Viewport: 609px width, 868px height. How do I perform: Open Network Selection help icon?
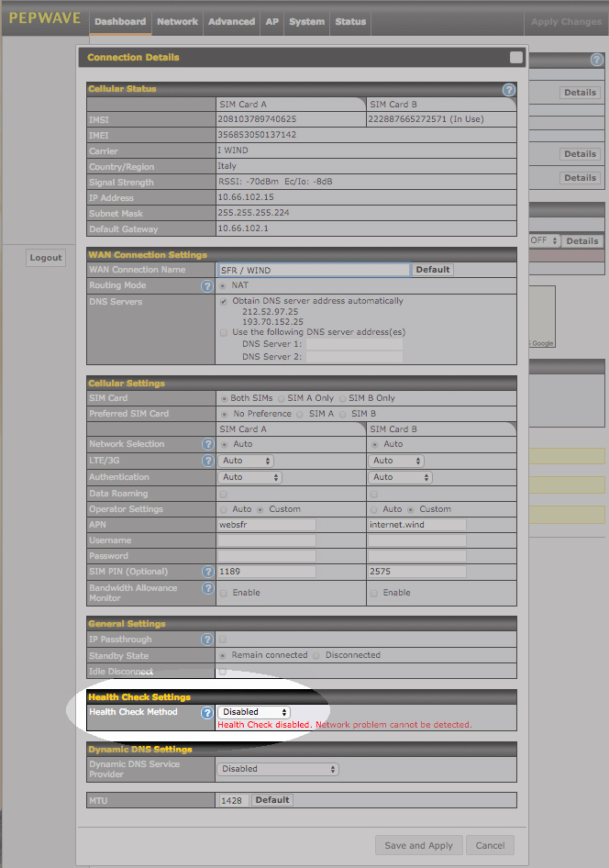[207, 444]
